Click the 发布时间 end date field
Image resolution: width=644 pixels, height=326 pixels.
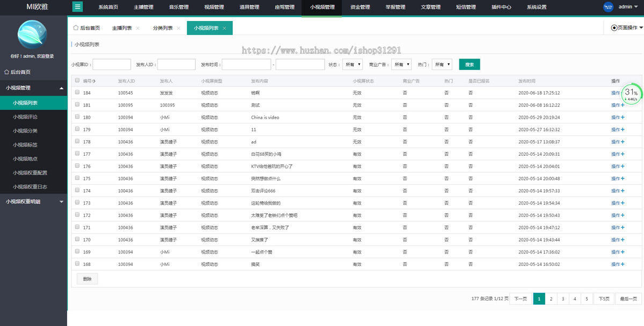pyautogui.click(x=300, y=64)
